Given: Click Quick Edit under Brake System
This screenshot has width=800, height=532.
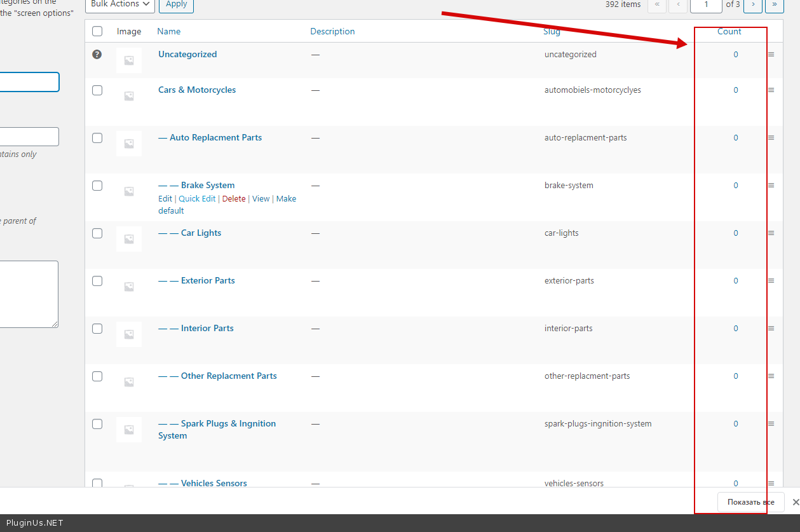Looking at the screenshot, I should (x=197, y=199).
